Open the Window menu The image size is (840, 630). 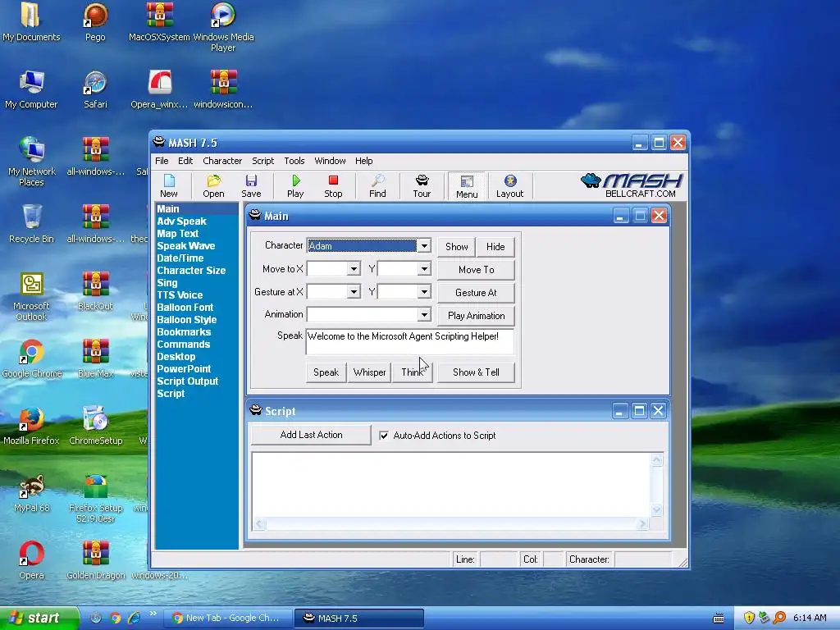[x=330, y=161]
